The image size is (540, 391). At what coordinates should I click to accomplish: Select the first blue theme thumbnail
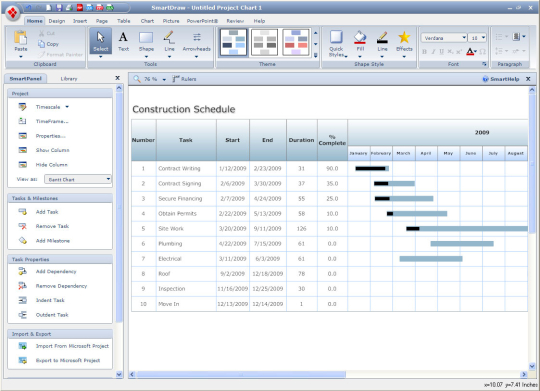coord(233,42)
